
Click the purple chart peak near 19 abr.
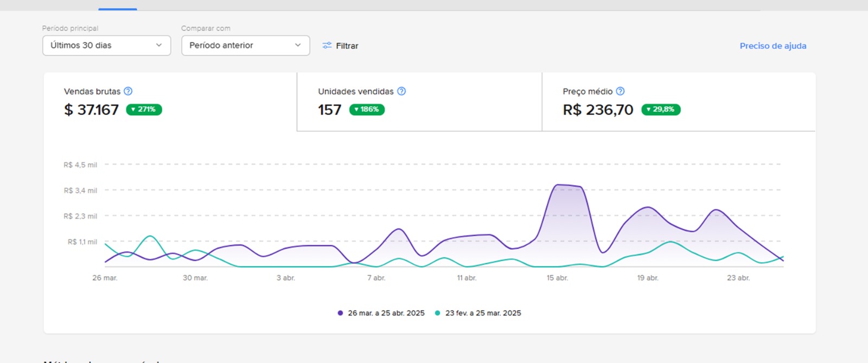pyautogui.click(x=648, y=207)
